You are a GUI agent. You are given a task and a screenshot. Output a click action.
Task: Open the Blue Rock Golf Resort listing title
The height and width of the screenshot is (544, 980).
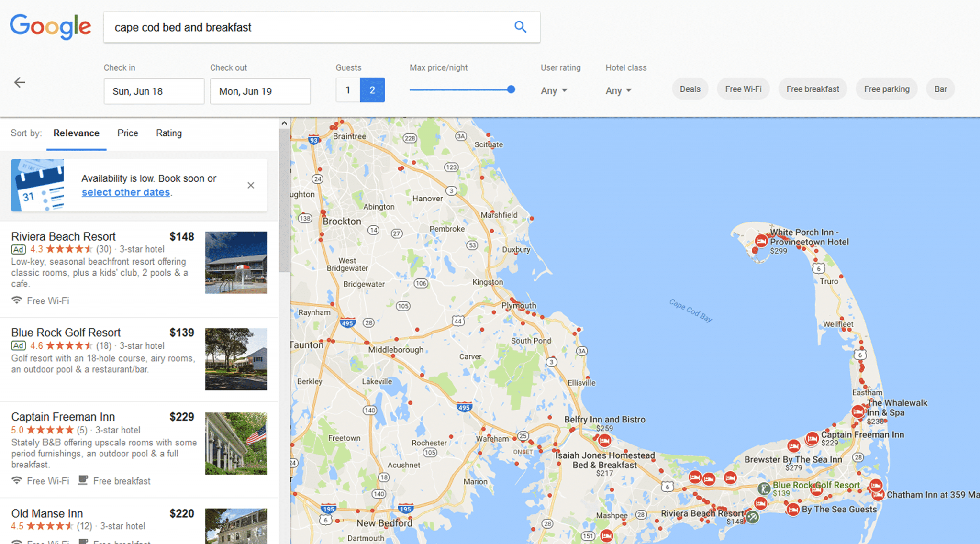66,333
